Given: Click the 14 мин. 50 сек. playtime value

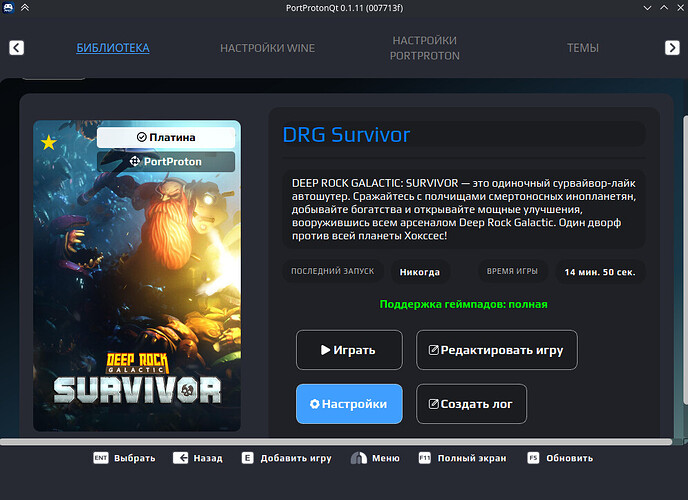Looking at the screenshot, I should (600, 272).
